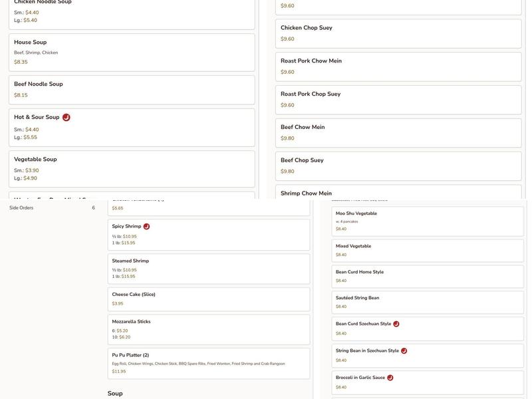Choose Beef Noodle Soup
The height and width of the screenshot is (399, 532).
132,90
